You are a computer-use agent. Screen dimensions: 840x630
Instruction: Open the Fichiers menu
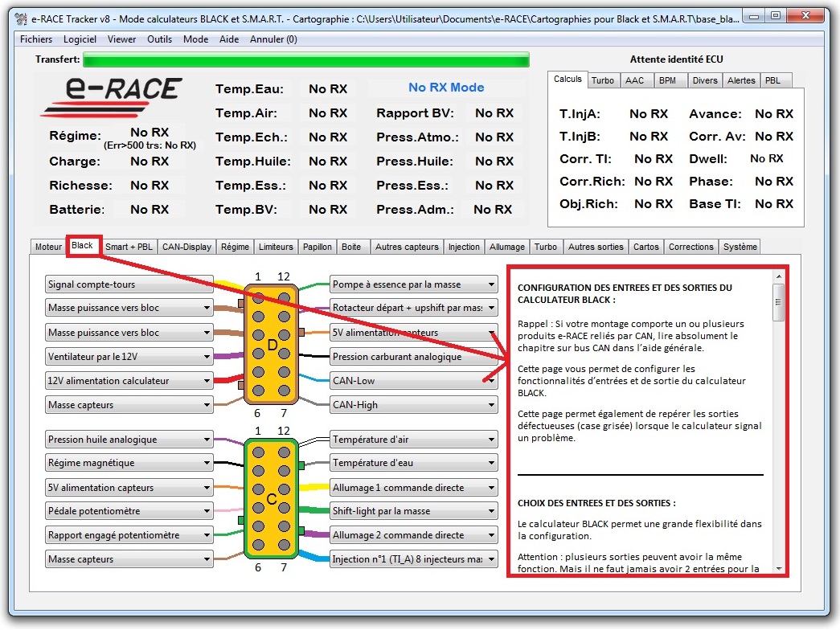pos(36,39)
